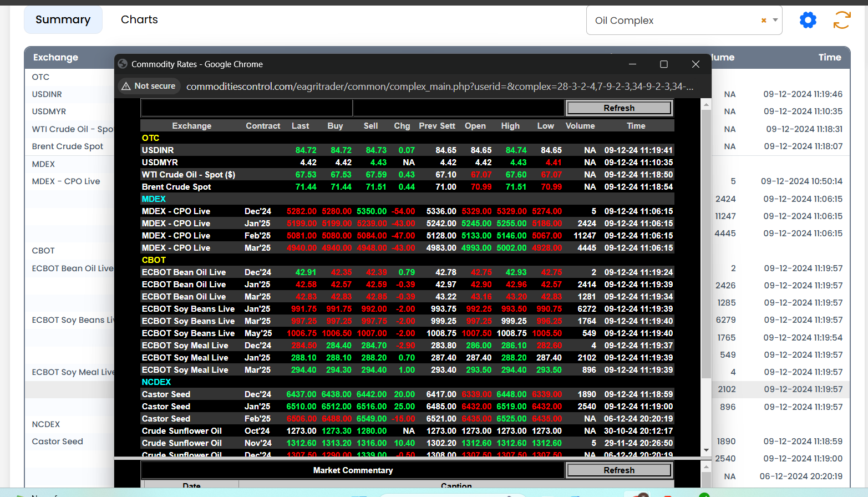Click the scroll up arrow of rates table

pyautogui.click(x=706, y=104)
